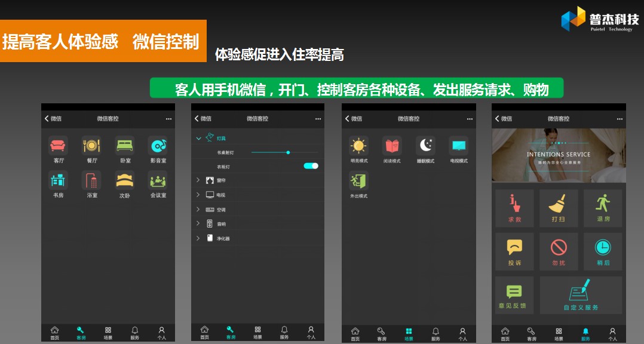
Task: Open the 自定义服务 custom service option
Action: point(580,294)
